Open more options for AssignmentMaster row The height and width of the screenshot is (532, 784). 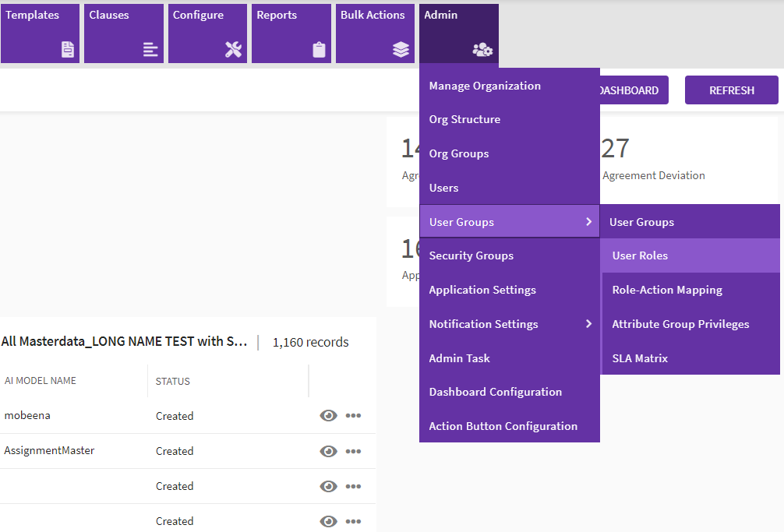pyautogui.click(x=353, y=451)
